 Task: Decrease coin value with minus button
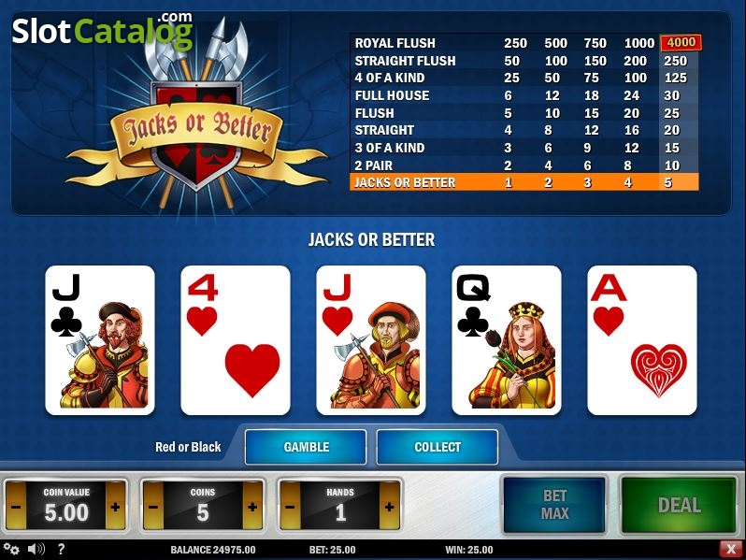[x=16, y=506]
